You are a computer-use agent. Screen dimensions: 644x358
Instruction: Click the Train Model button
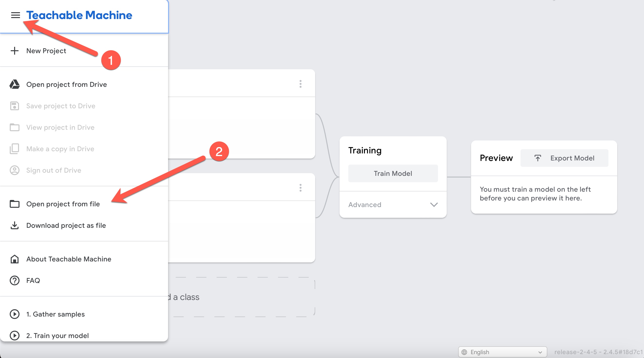pyautogui.click(x=393, y=173)
